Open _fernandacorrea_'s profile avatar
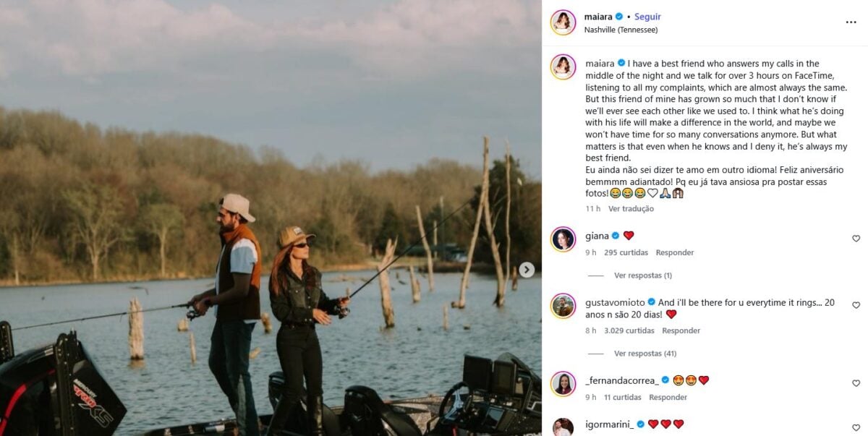The height and width of the screenshot is (436, 868). 563,384
